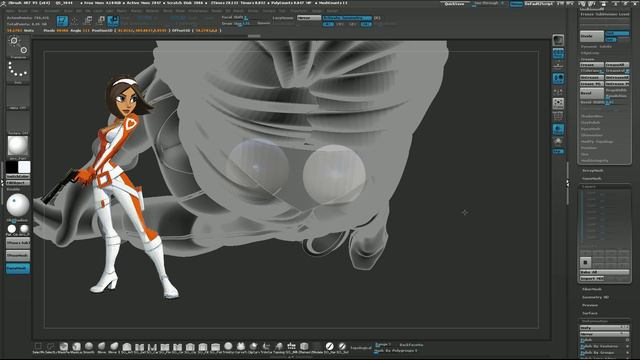
Task: Click the Bevel button
Action: (x=592, y=93)
